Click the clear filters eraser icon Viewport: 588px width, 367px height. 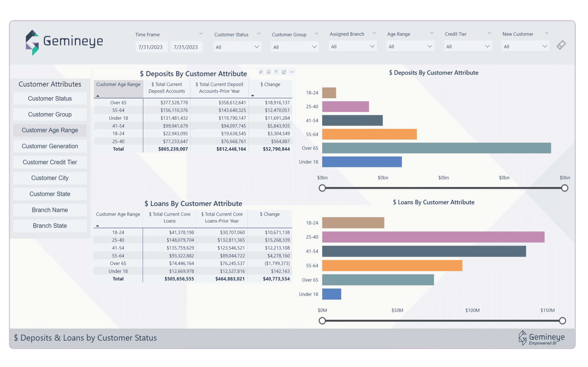coord(561,45)
